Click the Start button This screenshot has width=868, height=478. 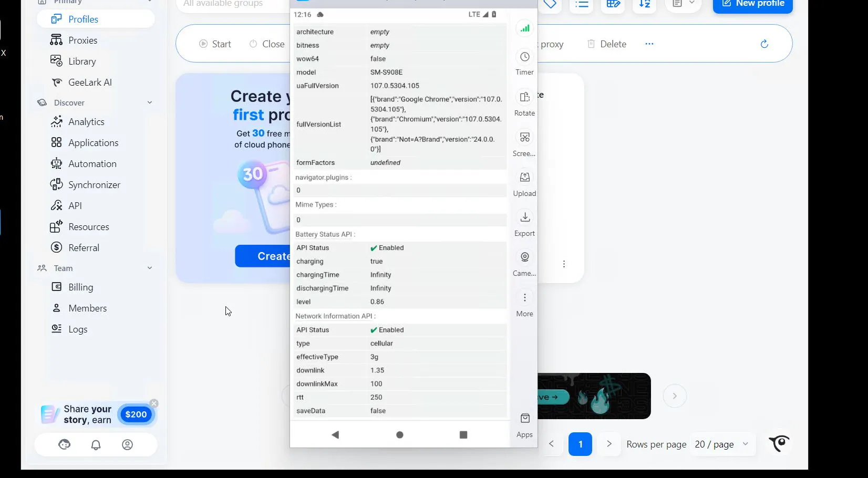pyautogui.click(x=215, y=44)
